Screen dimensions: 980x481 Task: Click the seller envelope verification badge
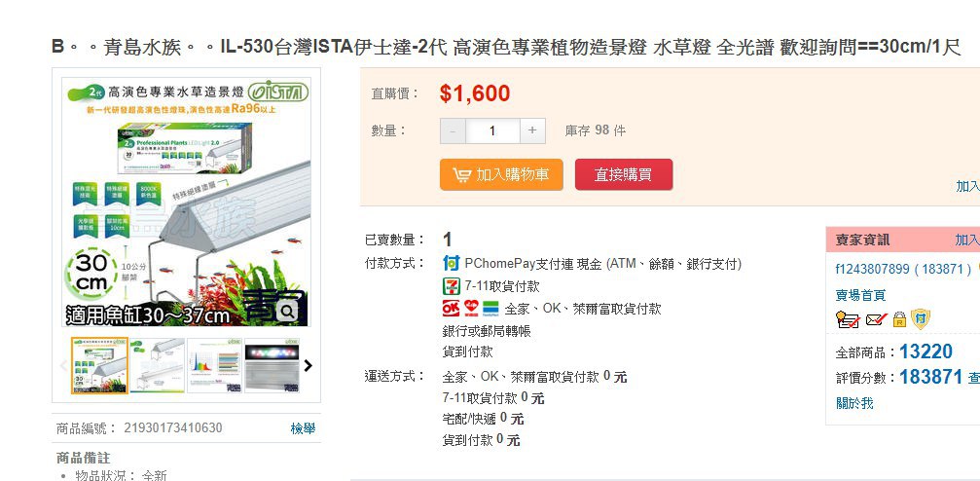click(876, 320)
